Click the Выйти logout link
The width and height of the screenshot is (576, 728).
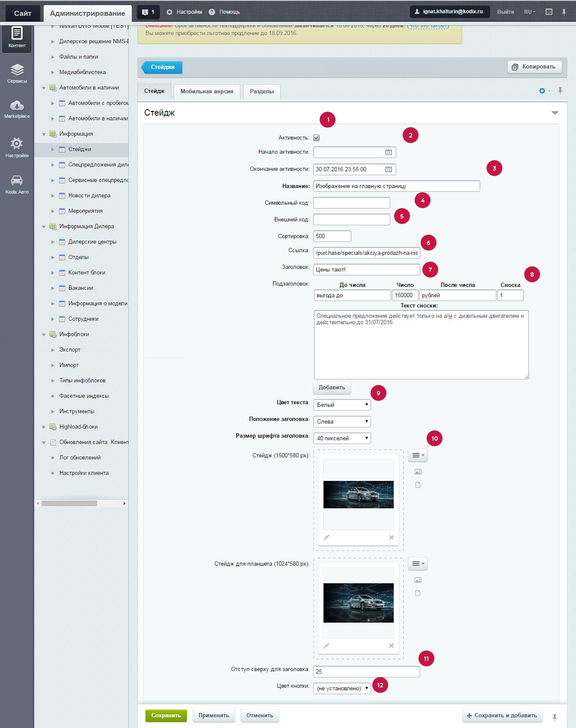click(505, 12)
